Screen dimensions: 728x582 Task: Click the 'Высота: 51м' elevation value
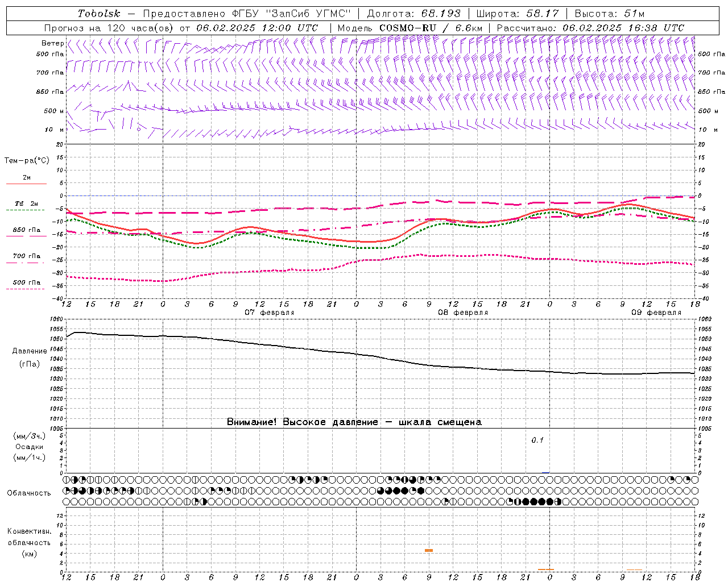(610, 14)
